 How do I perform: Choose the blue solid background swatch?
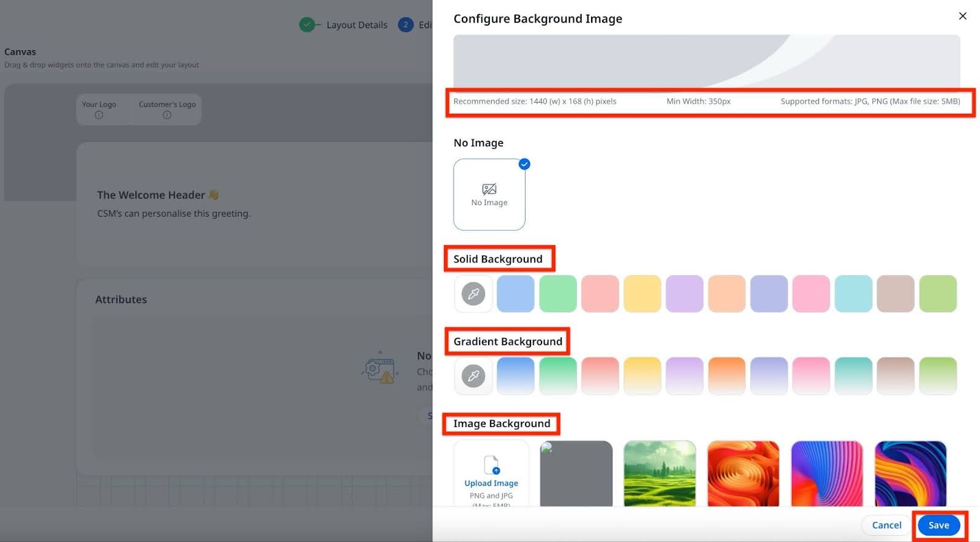pos(516,294)
